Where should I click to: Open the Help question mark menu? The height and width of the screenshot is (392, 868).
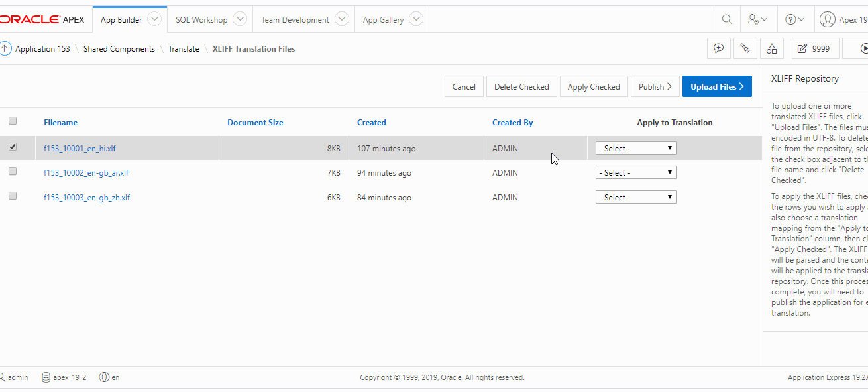click(x=794, y=20)
